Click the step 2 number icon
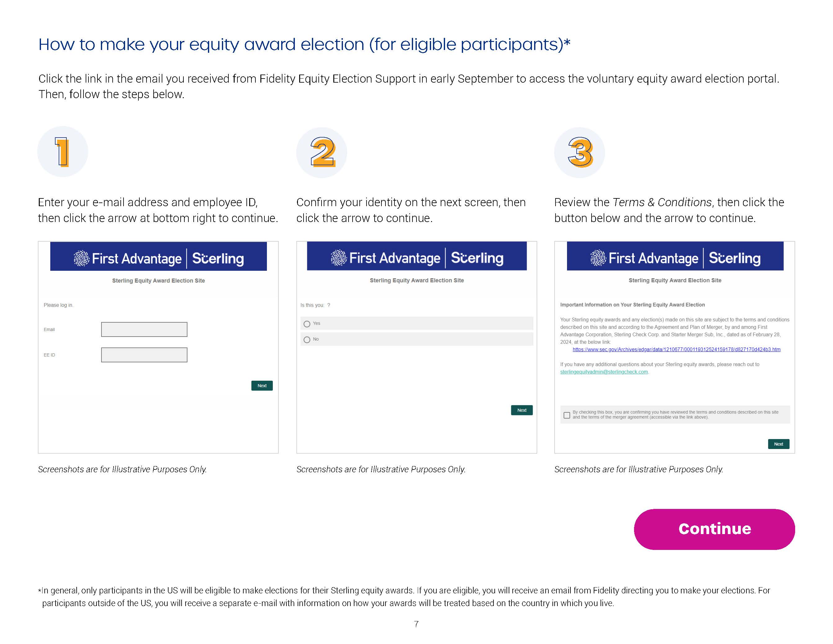 (x=322, y=152)
